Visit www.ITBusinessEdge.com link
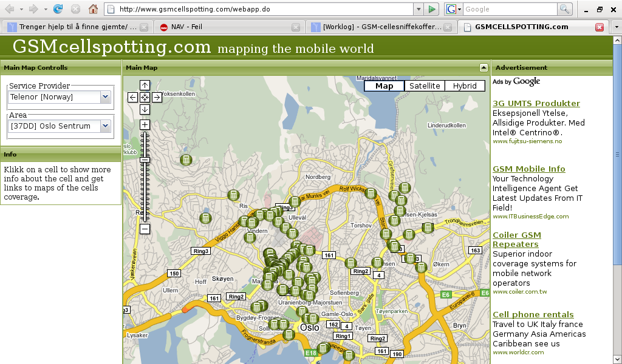Image resolution: width=622 pixels, height=364 pixels. (530, 216)
